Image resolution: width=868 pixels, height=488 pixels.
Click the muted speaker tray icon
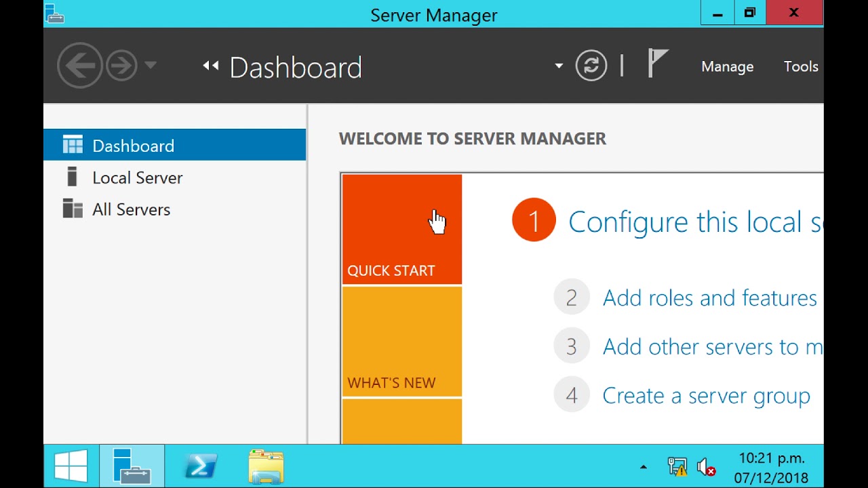(x=707, y=467)
